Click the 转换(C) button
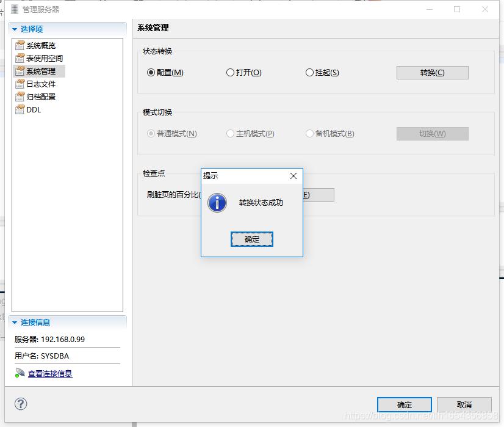The image size is (504, 427). click(433, 73)
